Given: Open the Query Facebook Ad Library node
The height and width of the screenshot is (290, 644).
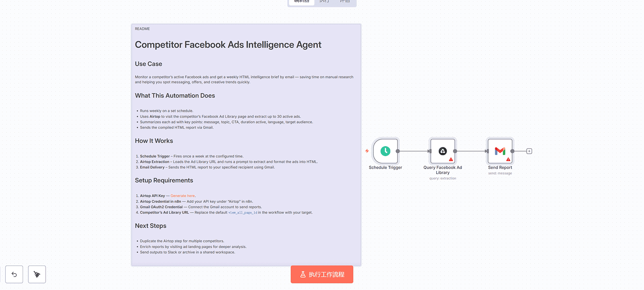Looking at the screenshot, I should 442,151.
